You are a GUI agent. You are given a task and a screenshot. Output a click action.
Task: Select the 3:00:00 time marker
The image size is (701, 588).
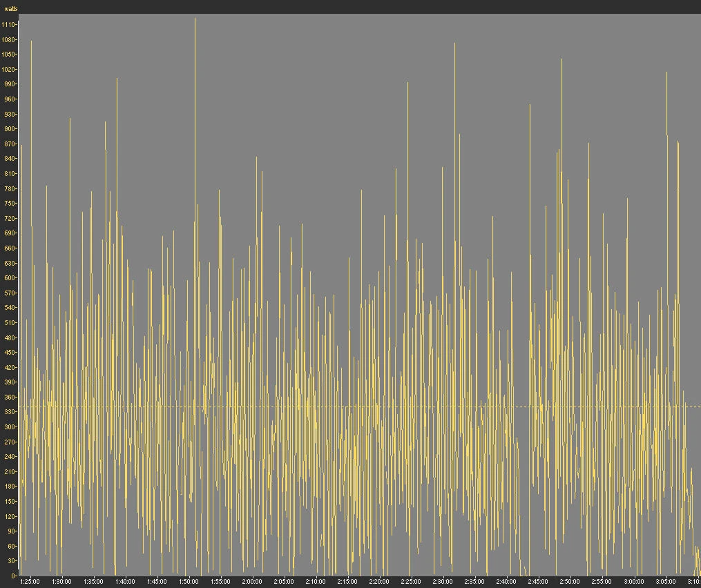(x=633, y=582)
